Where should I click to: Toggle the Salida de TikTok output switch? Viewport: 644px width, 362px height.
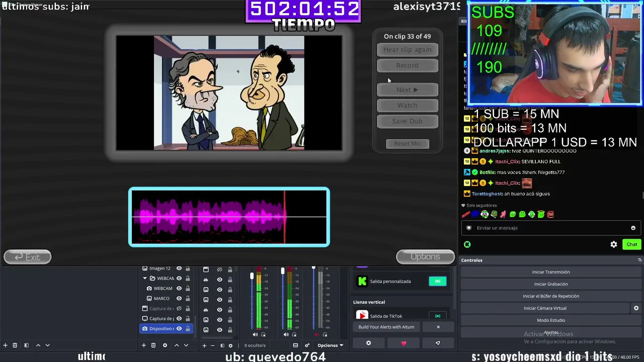[x=437, y=316]
